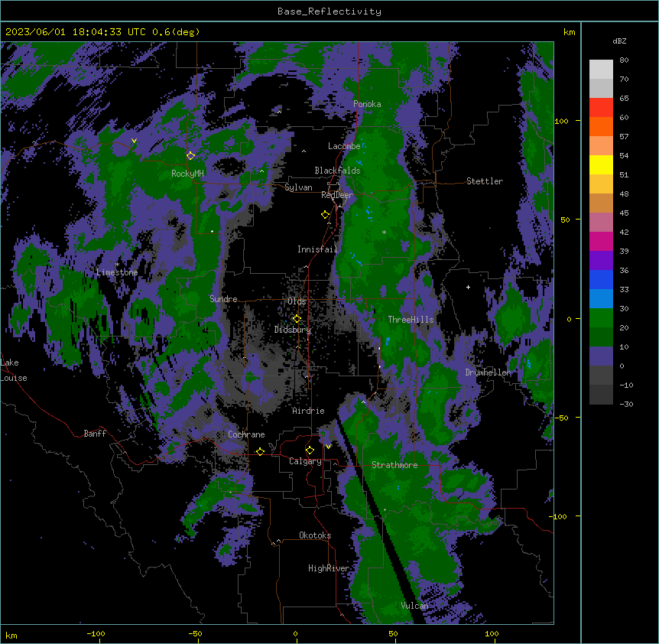Click the Olds town label
659x644 pixels.
click(297, 301)
